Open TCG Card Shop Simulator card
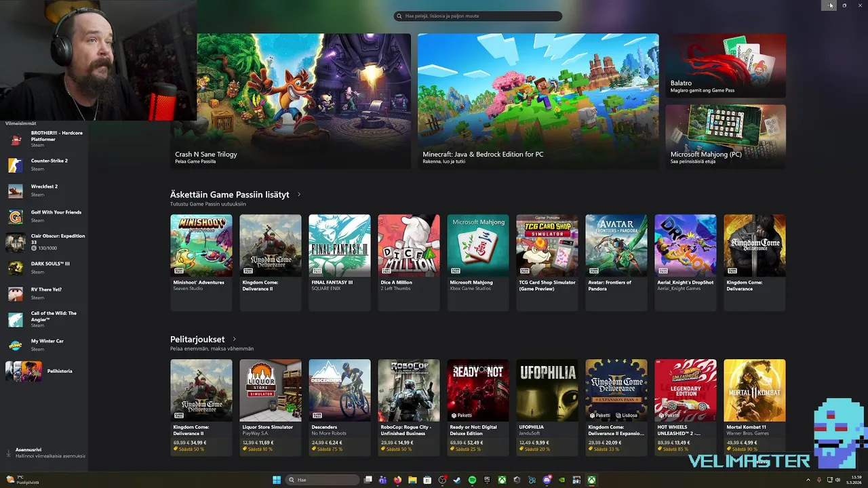 pos(547,262)
